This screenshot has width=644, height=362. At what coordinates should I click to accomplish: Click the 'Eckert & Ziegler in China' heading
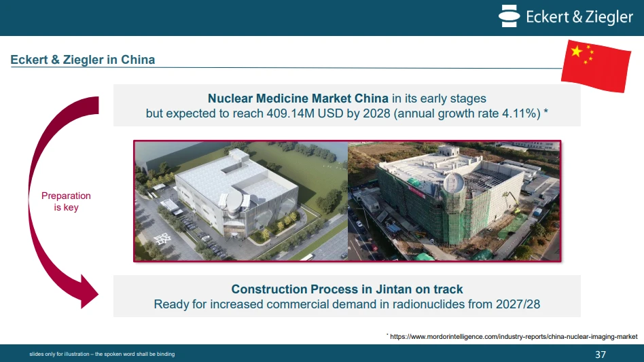click(83, 60)
